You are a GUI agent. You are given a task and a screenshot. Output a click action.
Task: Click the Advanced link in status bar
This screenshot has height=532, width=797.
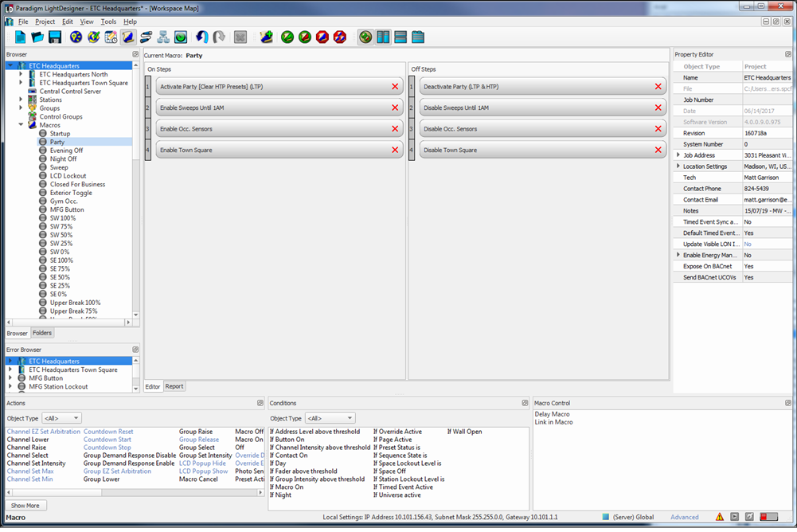[x=685, y=518]
